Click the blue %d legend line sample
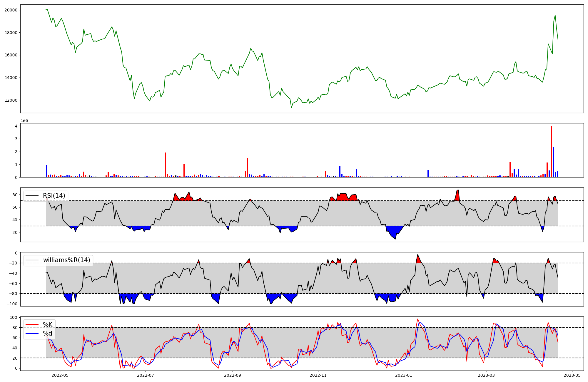 click(32, 334)
